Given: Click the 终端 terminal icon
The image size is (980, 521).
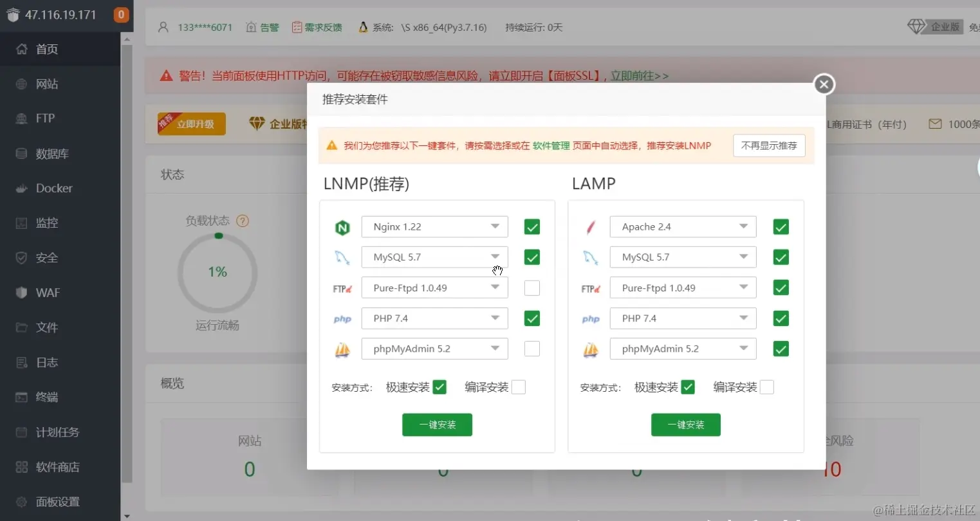Looking at the screenshot, I should tap(22, 397).
